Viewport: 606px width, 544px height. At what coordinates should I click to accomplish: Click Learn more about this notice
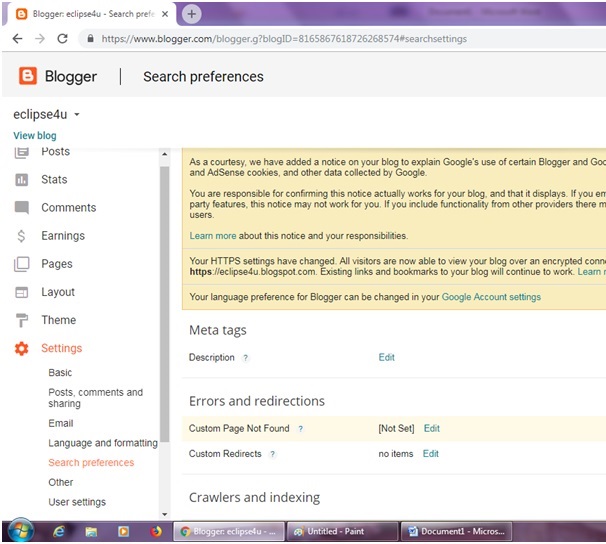tap(213, 236)
